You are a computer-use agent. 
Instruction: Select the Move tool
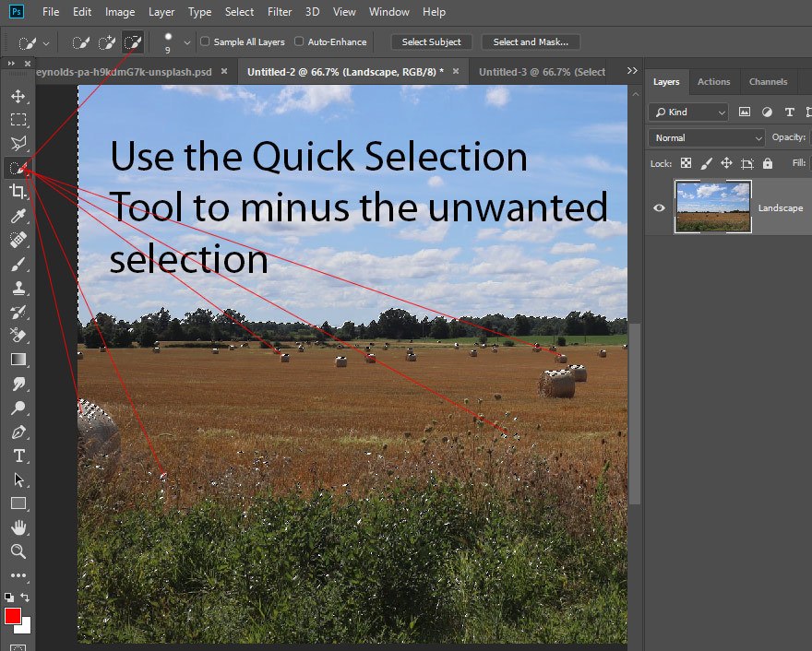18,96
